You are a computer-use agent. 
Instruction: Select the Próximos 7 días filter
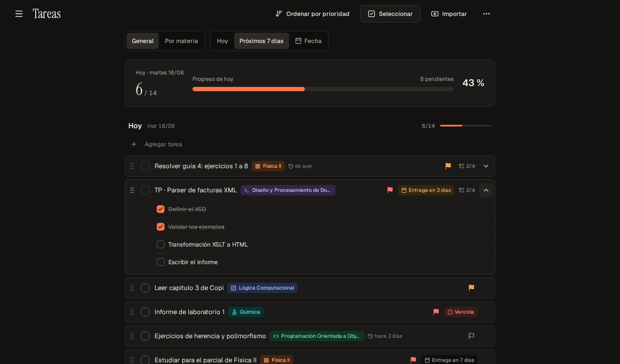coord(261,41)
